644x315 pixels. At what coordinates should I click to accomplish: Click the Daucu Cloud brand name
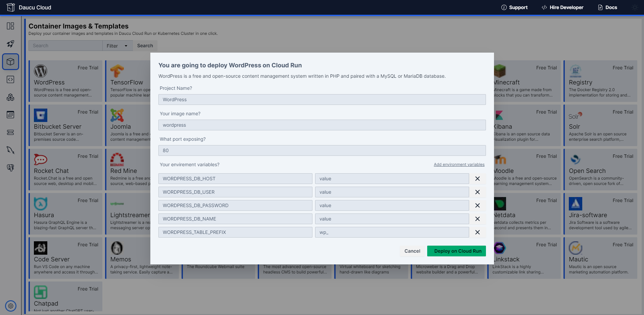pos(35,7)
